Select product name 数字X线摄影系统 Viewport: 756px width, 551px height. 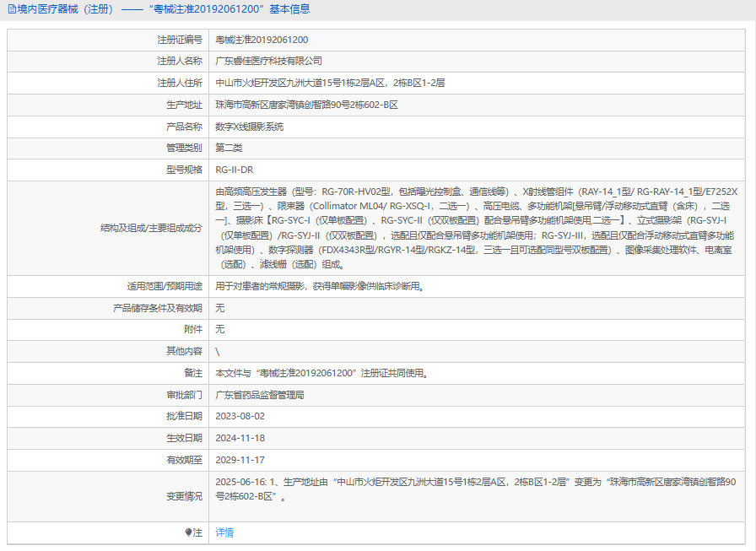[250, 127]
